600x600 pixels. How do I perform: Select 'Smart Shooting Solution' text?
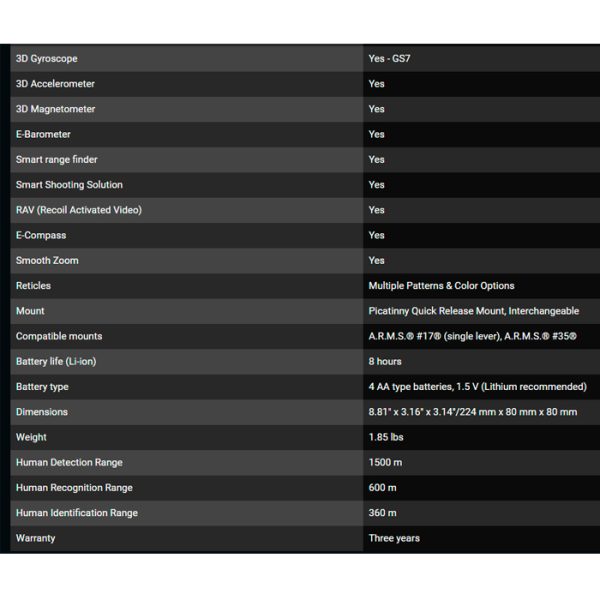click(69, 185)
